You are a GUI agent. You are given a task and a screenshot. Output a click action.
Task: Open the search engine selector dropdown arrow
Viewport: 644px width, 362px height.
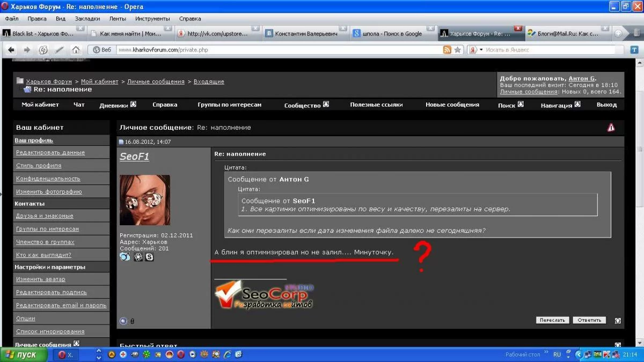pos(481,50)
